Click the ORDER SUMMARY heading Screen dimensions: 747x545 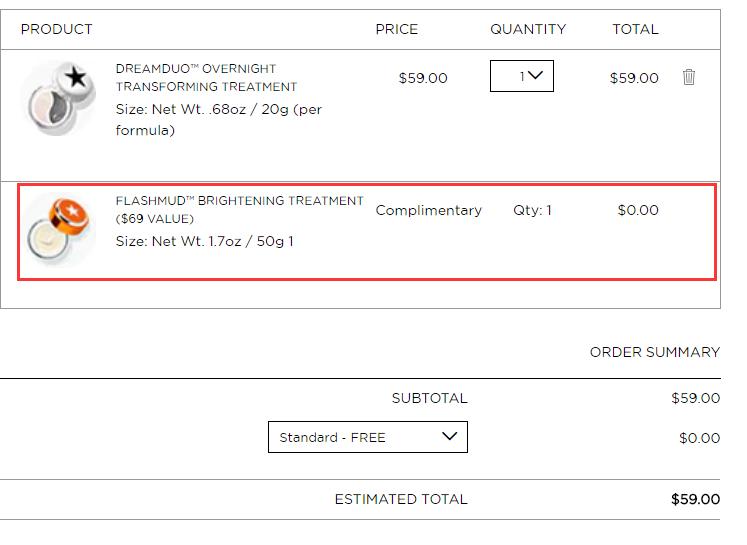click(655, 352)
